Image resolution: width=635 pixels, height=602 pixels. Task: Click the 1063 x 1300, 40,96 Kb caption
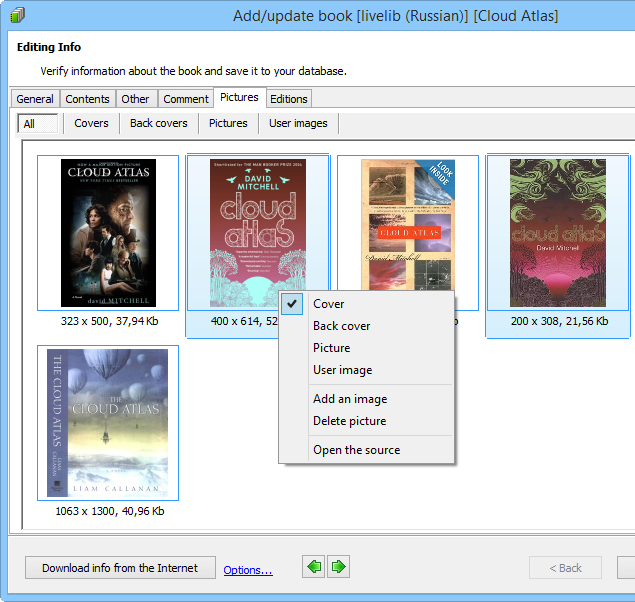(x=110, y=511)
